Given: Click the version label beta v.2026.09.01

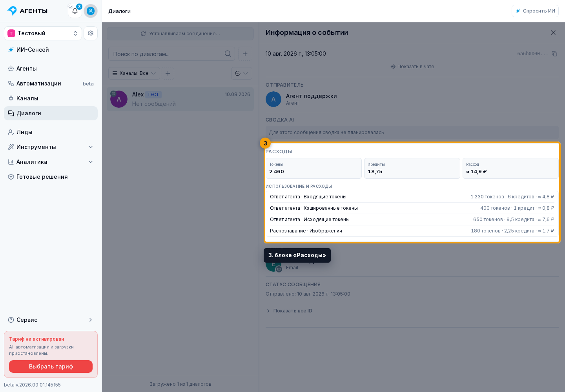Looking at the screenshot, I should click(33, 385).
